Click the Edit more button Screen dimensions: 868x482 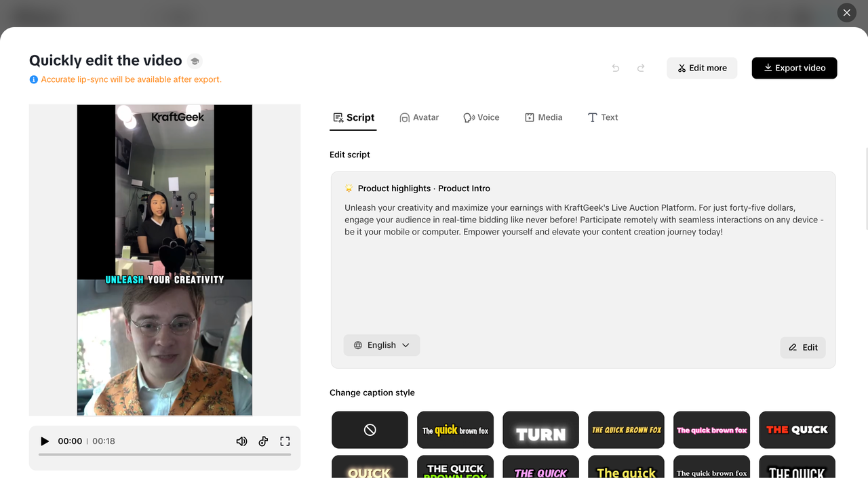[x=702, y=68]
